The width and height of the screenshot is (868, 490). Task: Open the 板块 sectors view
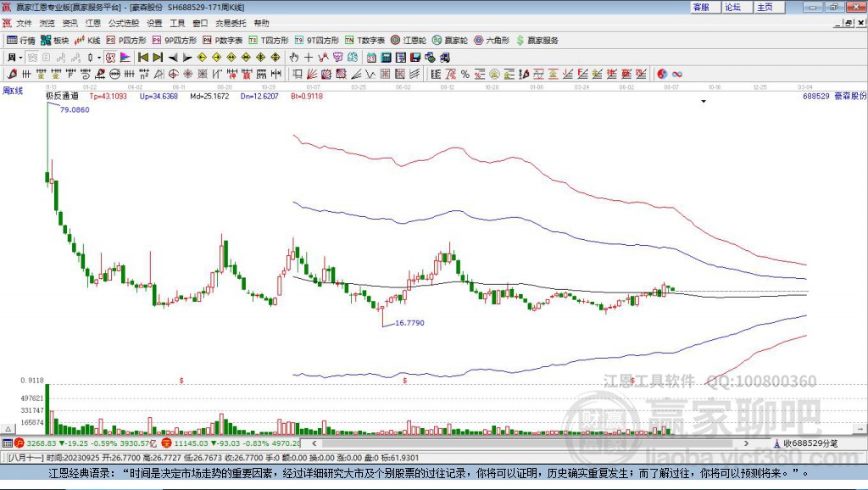tap(55, 41)
